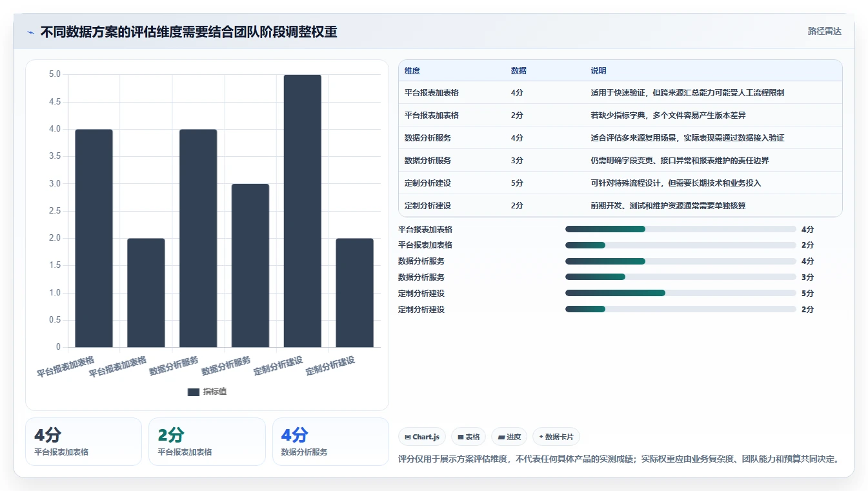Screen dimensions: 868x491
Task: Click the 5.0 y-axis label
Action: (55, 74)
